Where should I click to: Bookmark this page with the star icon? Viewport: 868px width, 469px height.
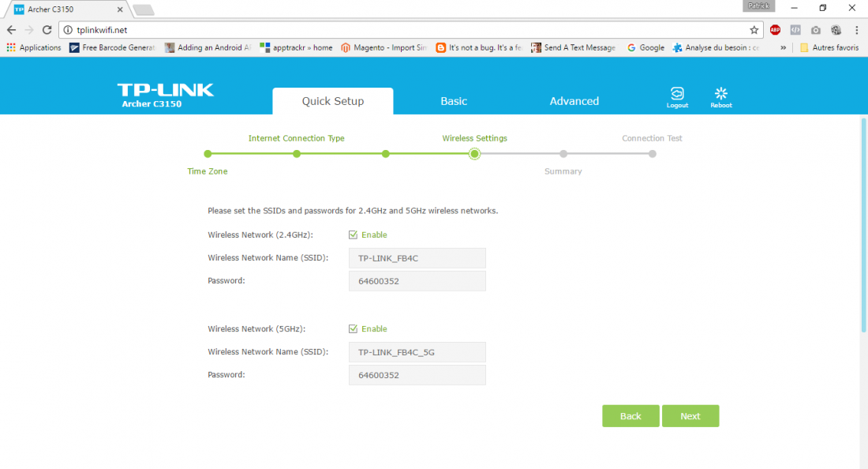(754, 30)
